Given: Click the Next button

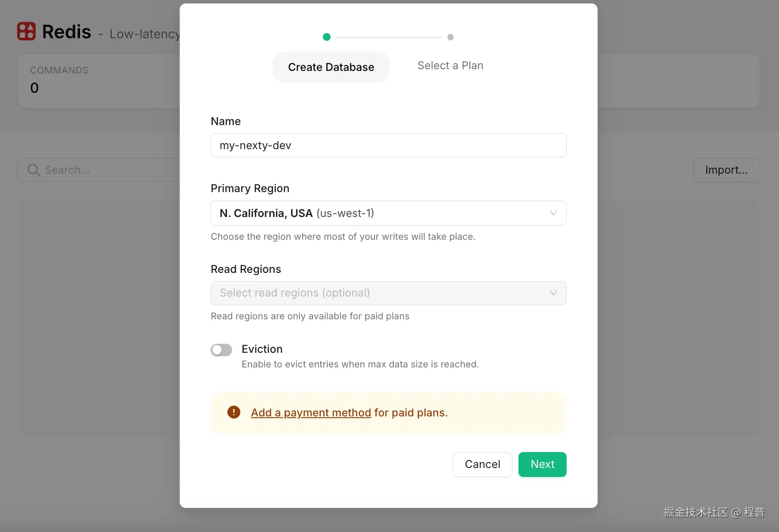Looking at the screenshot, I should (542, 464).
